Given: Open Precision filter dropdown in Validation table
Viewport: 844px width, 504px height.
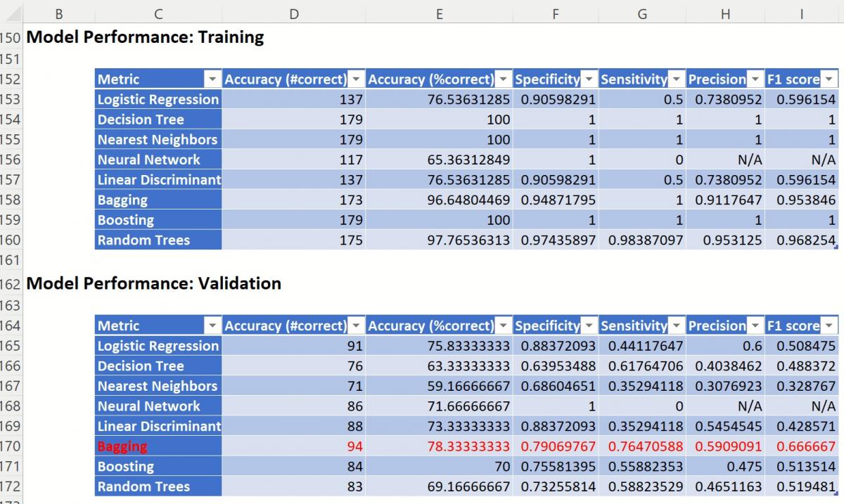Looking at the screenshot, I should (755, 325).
